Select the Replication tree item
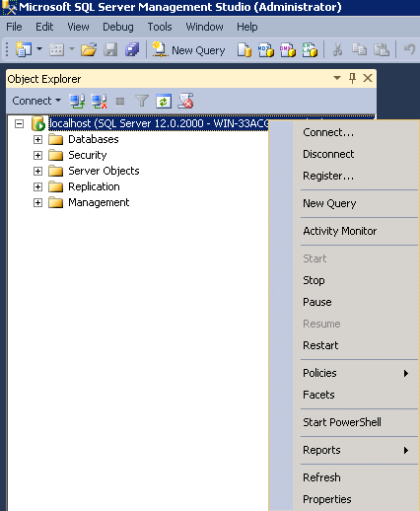The height and width of the screenshot is (511, 420). click(94, 186)
